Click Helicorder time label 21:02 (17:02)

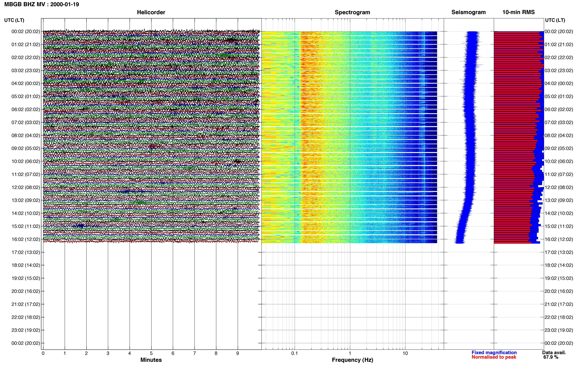tap(26, 304)
